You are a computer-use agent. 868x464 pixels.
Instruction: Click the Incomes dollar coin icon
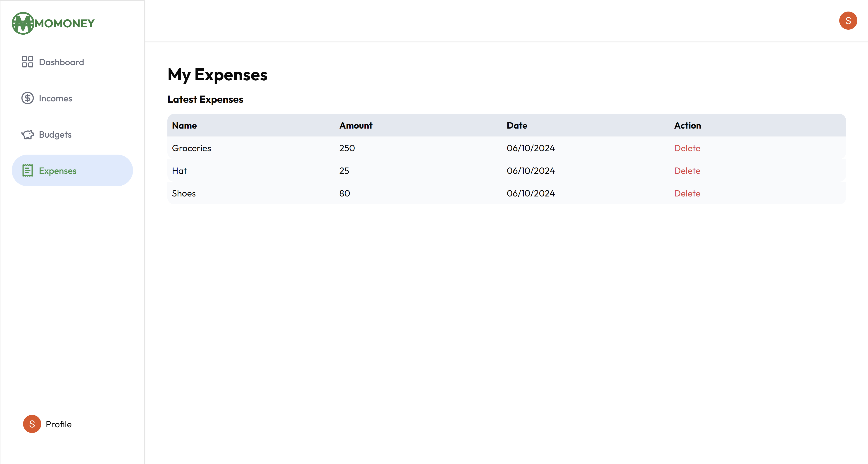(27, 98)
